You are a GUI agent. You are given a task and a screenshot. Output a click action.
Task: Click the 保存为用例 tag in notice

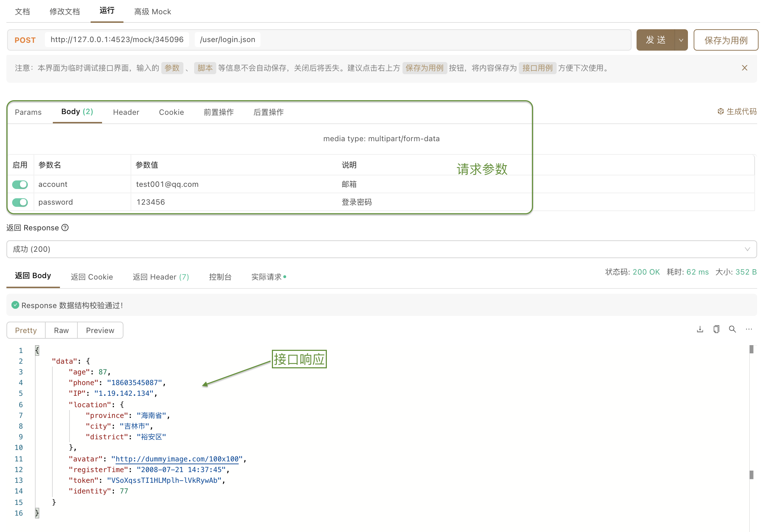click(x=425, y=68)
